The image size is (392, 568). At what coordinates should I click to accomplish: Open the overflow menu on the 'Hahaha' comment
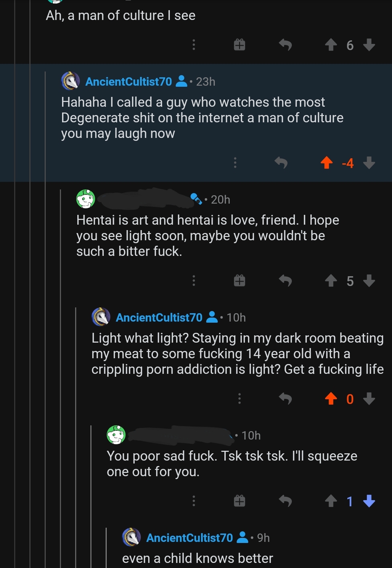click(x=235, y=163)
